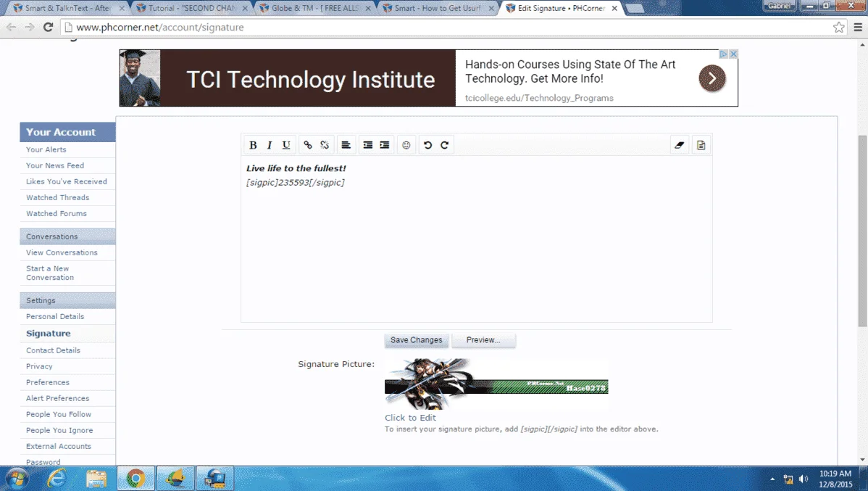Open the Windows Start menu
The width and height of the screenshot is (868, 491).
(x=17, y=478)
